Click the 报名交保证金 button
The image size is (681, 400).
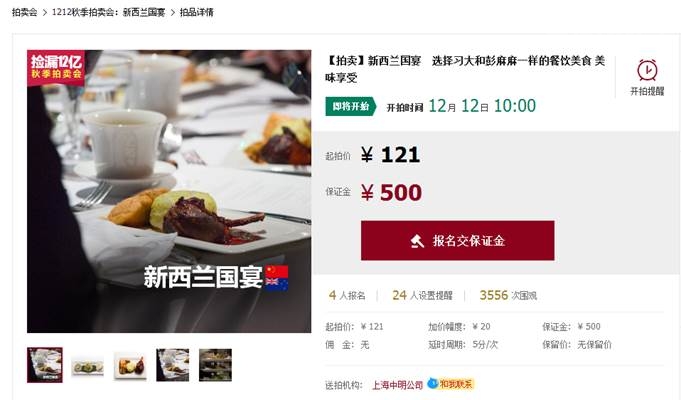point(457,241)
